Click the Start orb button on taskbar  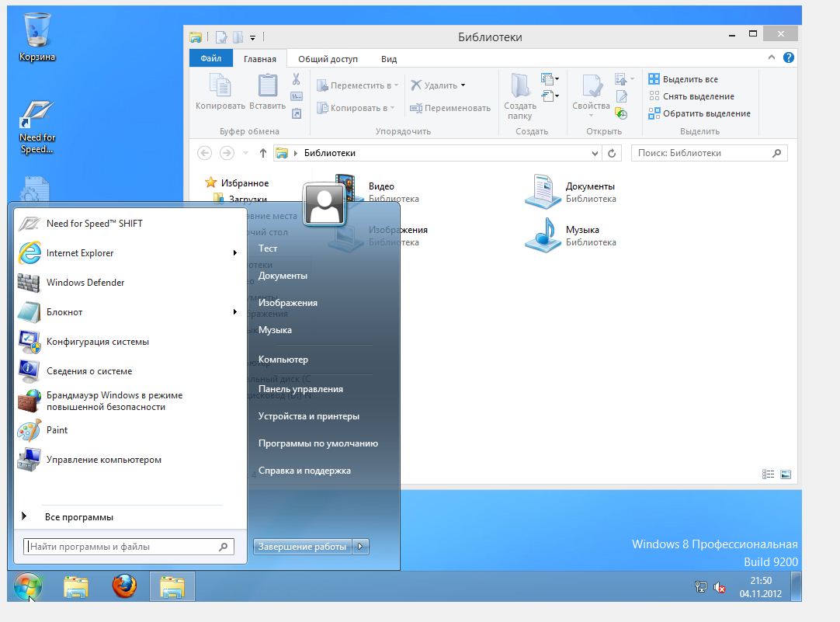coord(28,586)
